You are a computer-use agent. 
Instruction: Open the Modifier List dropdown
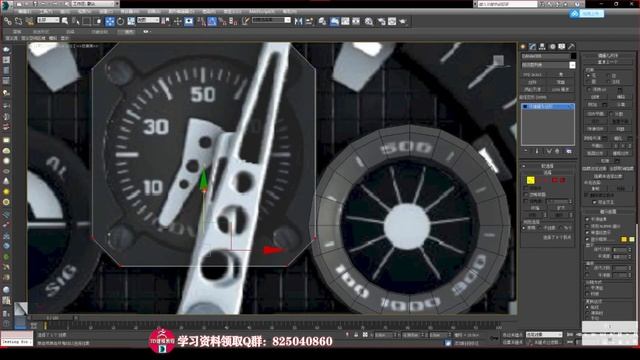pos(548,65)
